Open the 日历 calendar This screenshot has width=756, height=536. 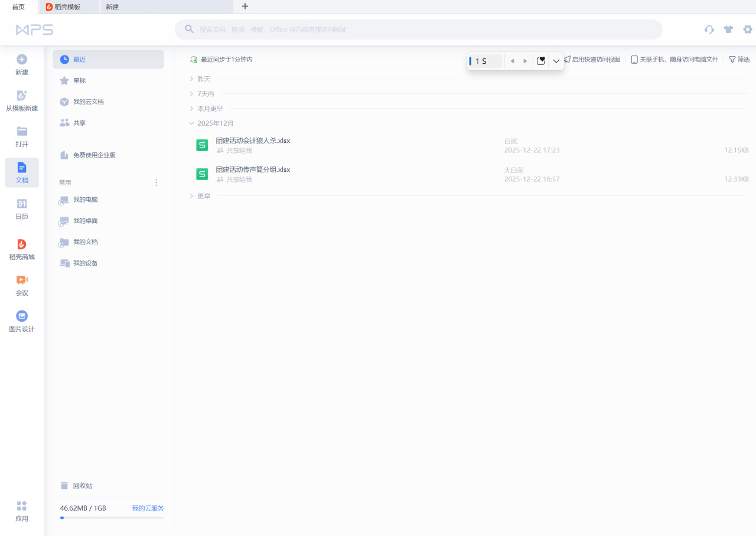pyautogui.click(x=22, y=210)
